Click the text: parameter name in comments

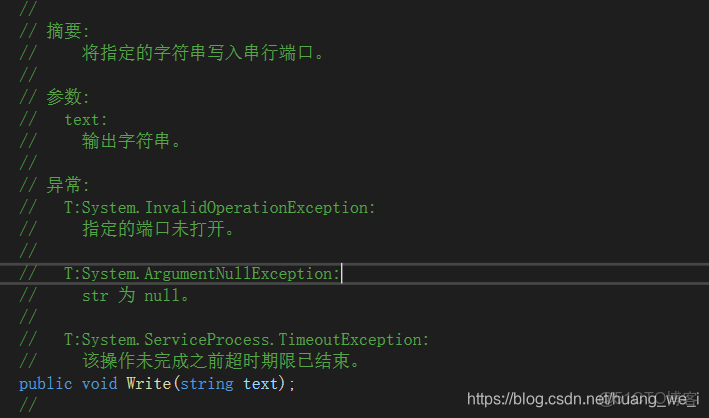(x=86, y=119)
